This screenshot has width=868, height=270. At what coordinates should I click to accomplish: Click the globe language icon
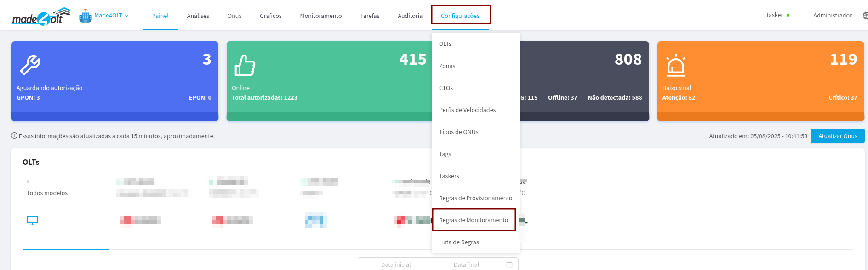pos(865,16)
